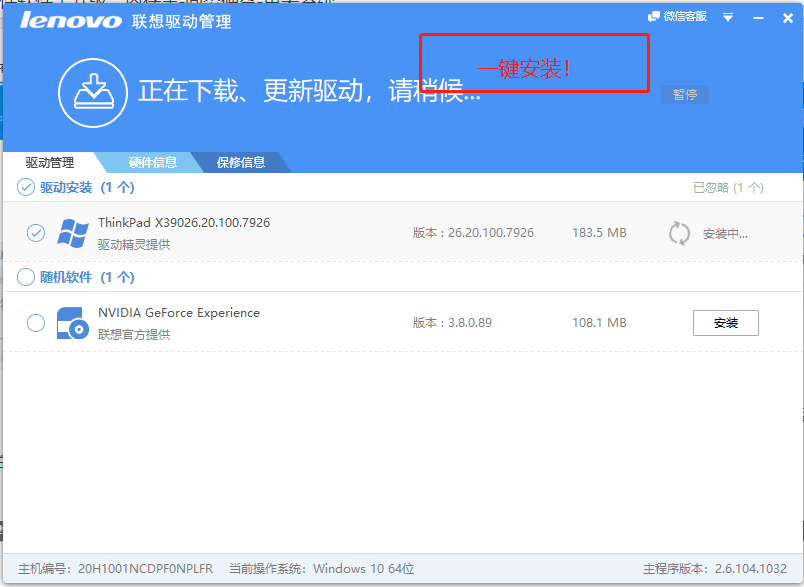The image size is (804, 587).
Task: Click the 随机软件 (1 个) section title
Action: pyautogui.click(x=87, y=277)
